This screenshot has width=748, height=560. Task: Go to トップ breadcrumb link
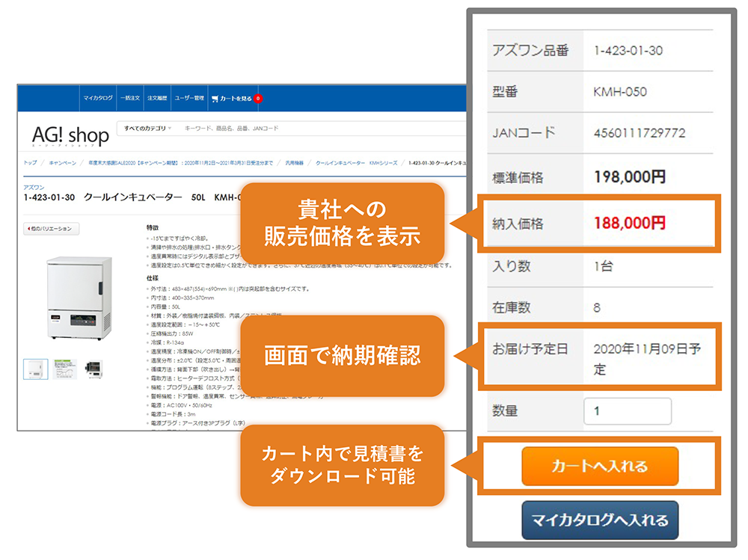tap(30, 163)
